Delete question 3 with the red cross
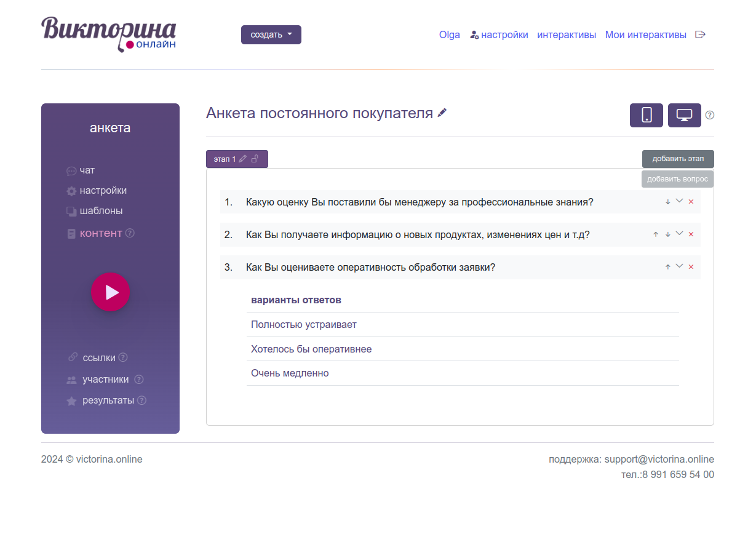756x534 pixels. 691,267
